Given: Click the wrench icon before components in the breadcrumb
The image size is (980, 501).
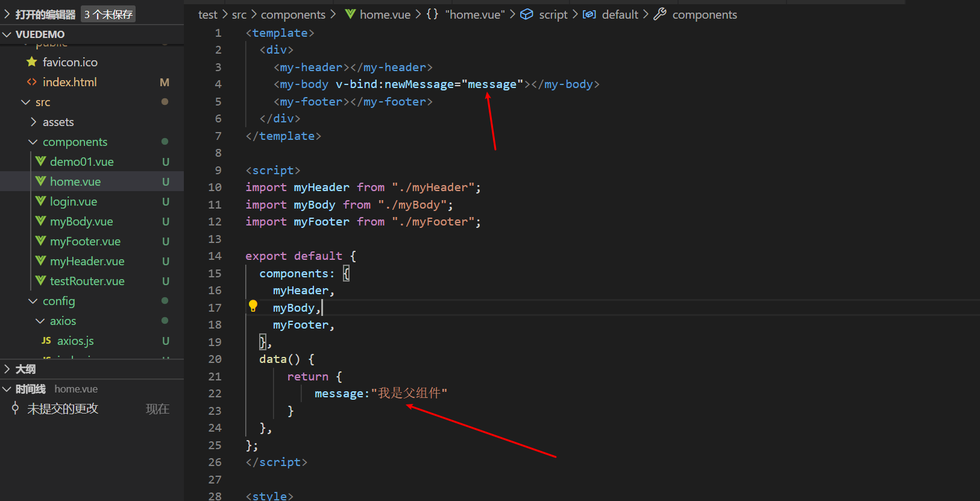Looking at the screenshot, I should [x=660, y=14].
